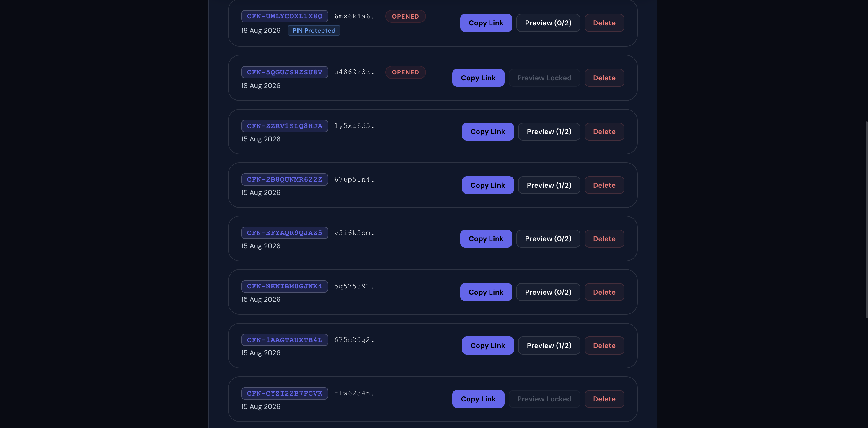
Task: Delete the CFN-1AAGTAUXTB4L entry
Action: (604, 345)
